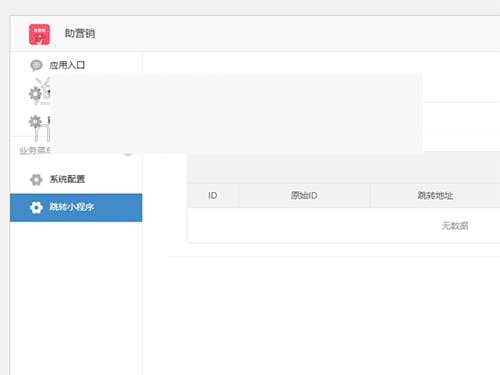Click the gear icon beside 跳转小程序
Screen dimensions: 500x375
coord(36,207)
